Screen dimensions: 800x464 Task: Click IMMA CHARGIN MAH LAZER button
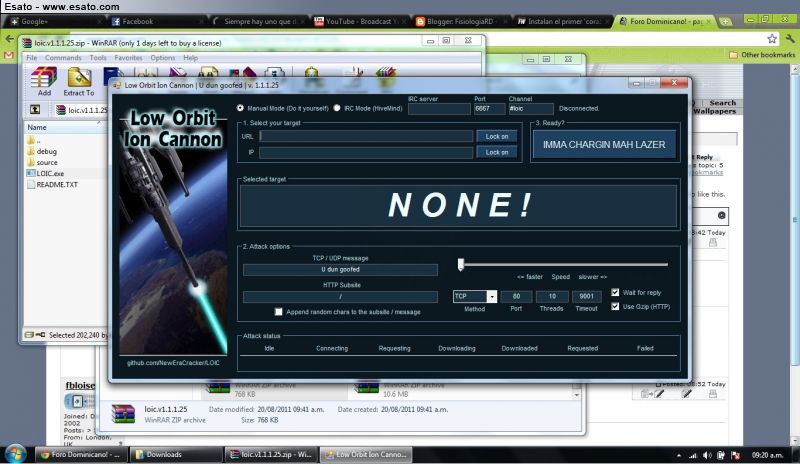[x=604, y=144]
